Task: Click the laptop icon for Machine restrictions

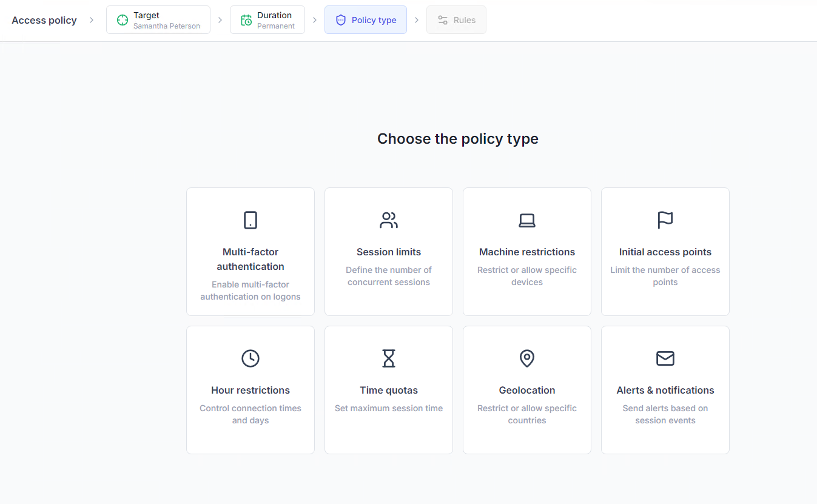Action: [527, 220]
